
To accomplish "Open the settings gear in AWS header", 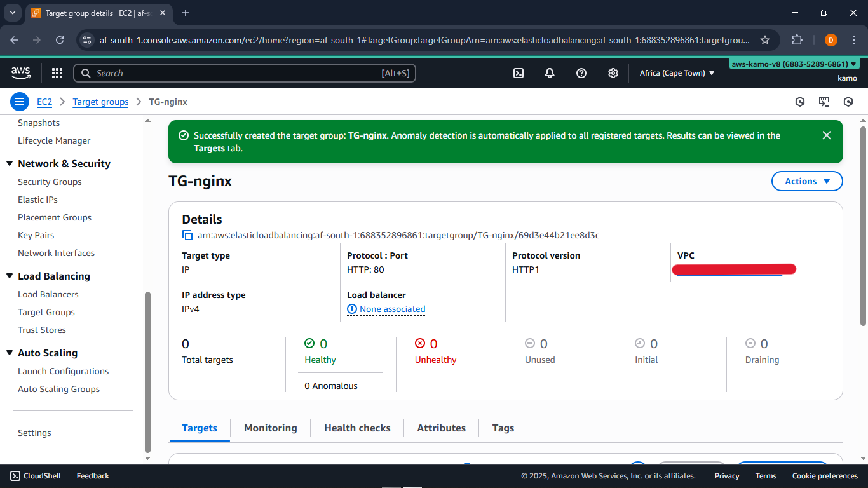I will pyautogui.click(x=613, y=73).
